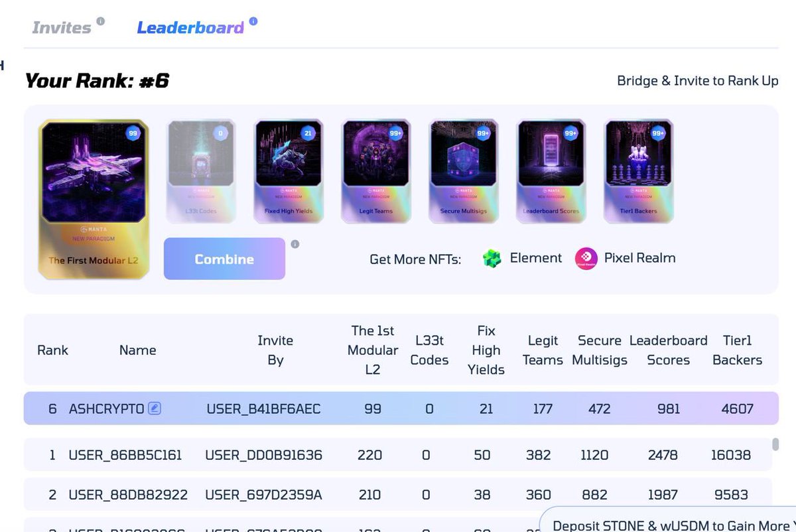Click Leaderboard Scores value 1987

click(663, 494)
